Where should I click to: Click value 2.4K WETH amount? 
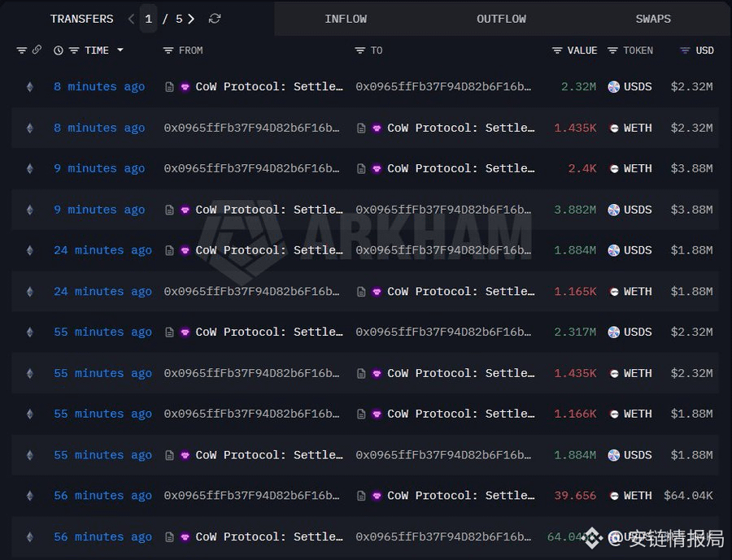tap(582, 168)
